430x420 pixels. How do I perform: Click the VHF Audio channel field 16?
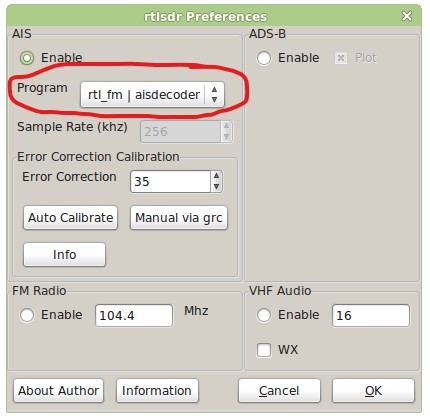pos(371,315)
